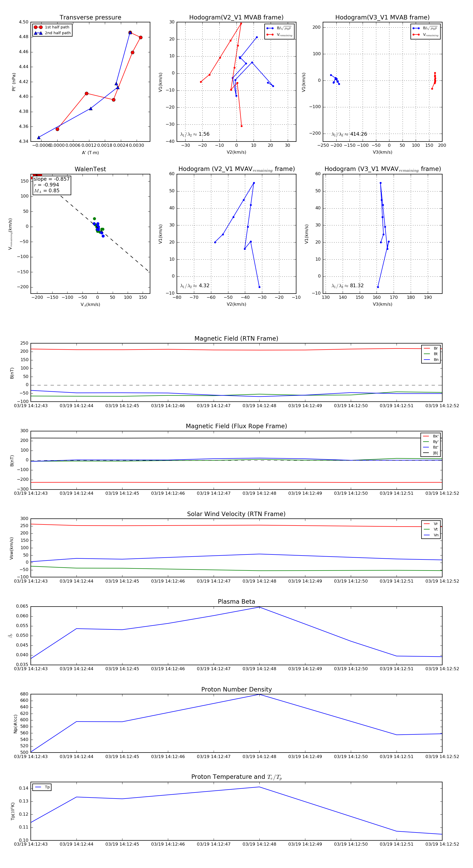Click the 'WalenTest' plot title
Image resolution: width=473 pixels, height=868 pixels.
pyautogui.click(x=90, y=169)
